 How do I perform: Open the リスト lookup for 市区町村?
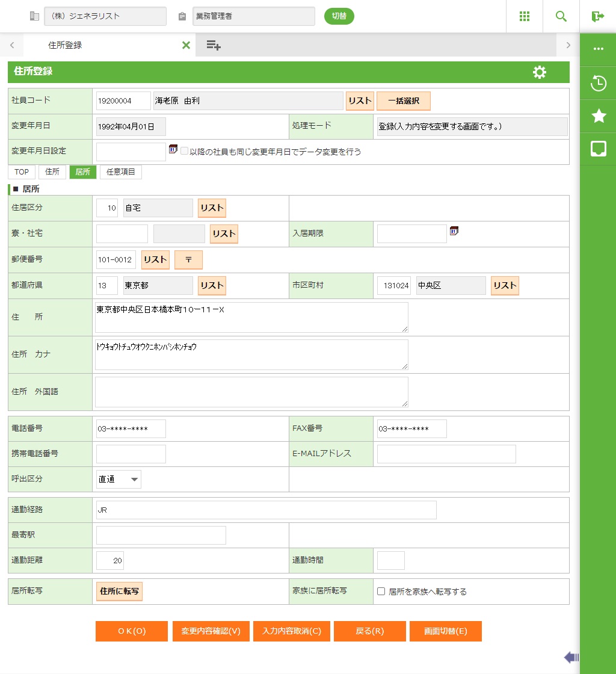(x=505, y=286)
